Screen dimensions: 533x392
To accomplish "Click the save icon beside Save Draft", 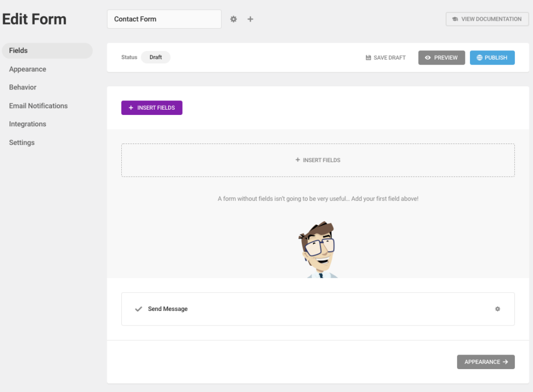I will [x=367, y=57].
